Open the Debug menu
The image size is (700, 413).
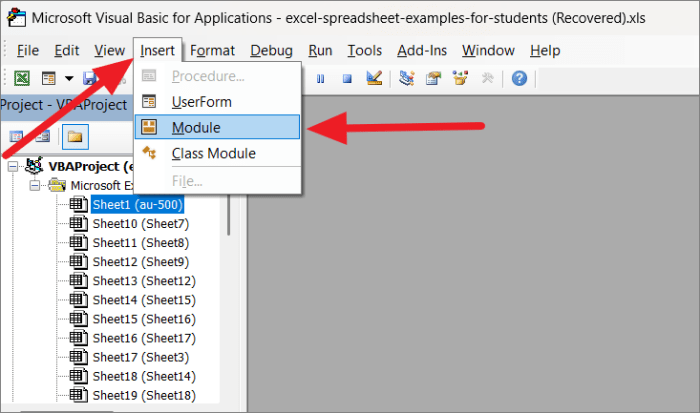coord(271,50)
